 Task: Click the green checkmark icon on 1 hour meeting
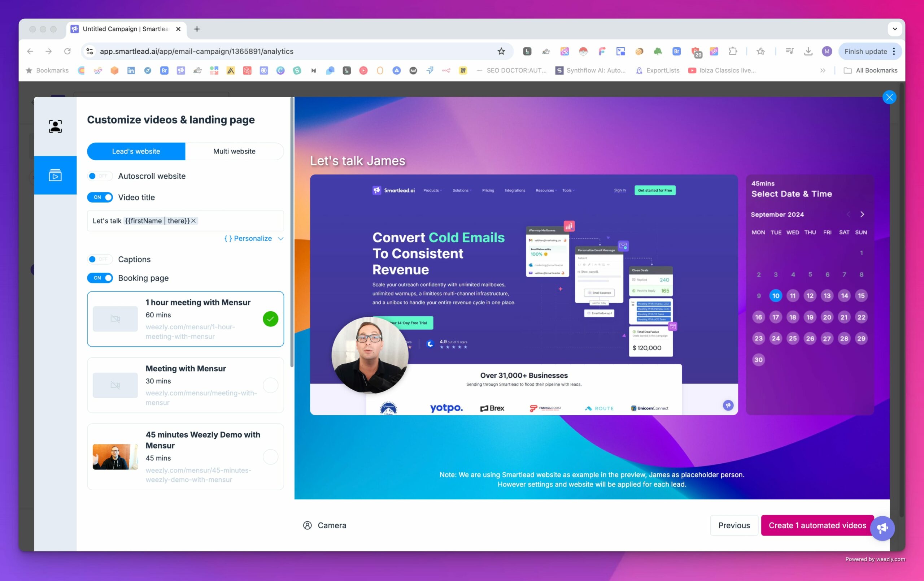coord(270,319)
